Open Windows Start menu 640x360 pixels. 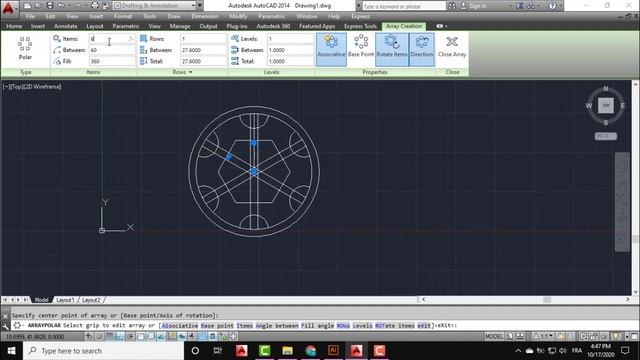click(11, 351)
